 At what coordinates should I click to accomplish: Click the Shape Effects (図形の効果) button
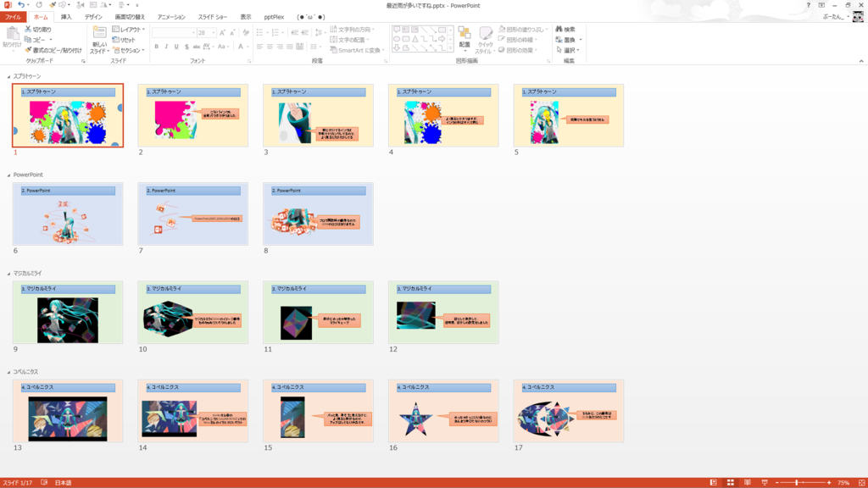[520, 50]
